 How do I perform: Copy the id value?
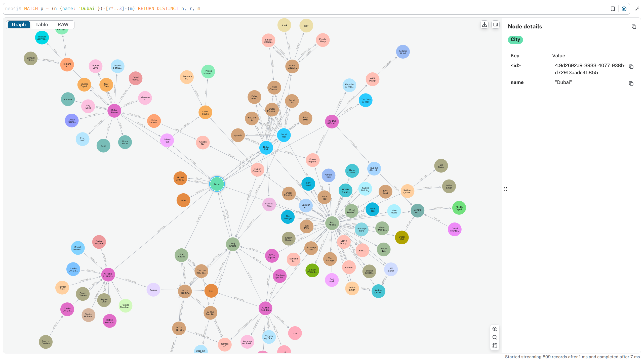pos(631,67)
